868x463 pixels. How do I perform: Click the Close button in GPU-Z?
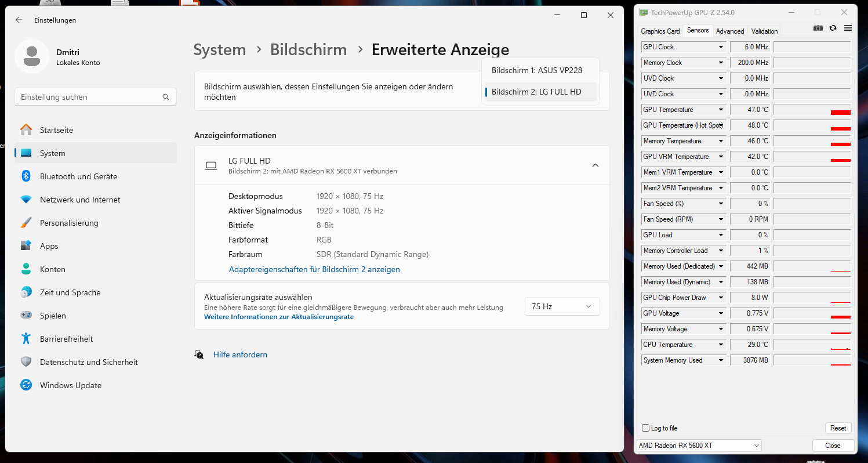[833, 446]
